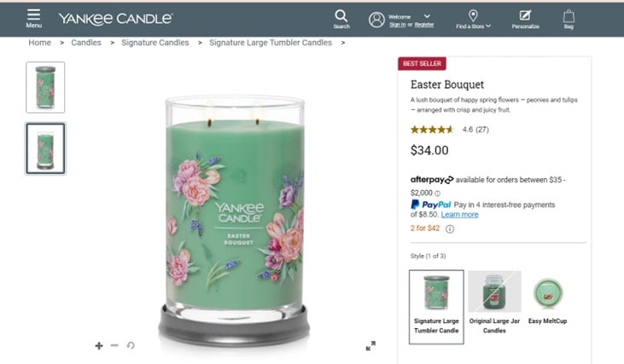Viewport: 624px width, 364px height.
Task: Select the first candle thumbnail image
Action: pos(45,88)
